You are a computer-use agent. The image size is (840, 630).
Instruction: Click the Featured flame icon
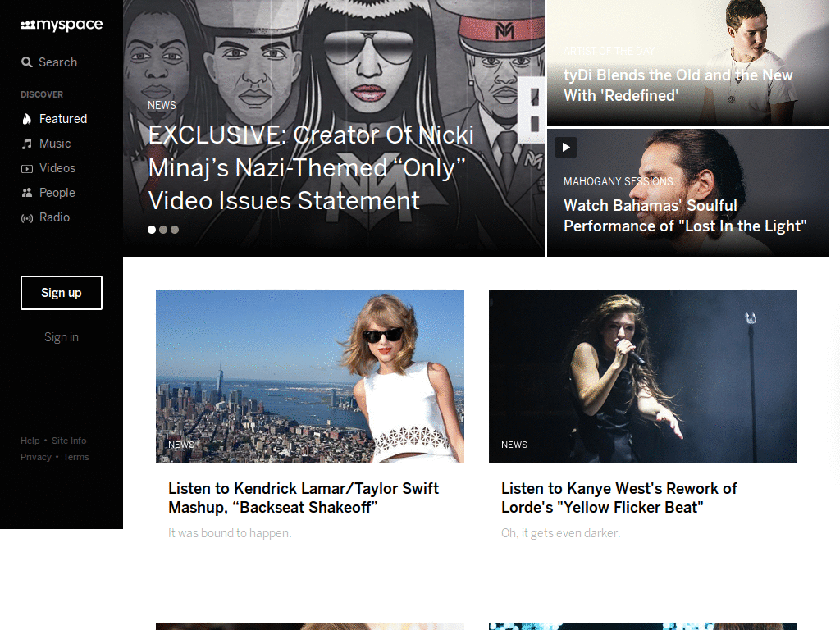[27, 119]
